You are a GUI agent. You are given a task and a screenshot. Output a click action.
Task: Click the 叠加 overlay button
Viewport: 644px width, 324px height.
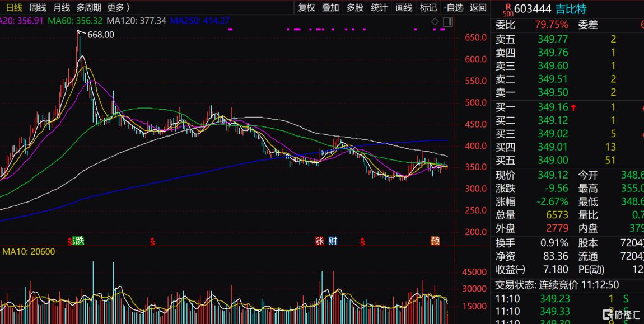tap(330, 7)
